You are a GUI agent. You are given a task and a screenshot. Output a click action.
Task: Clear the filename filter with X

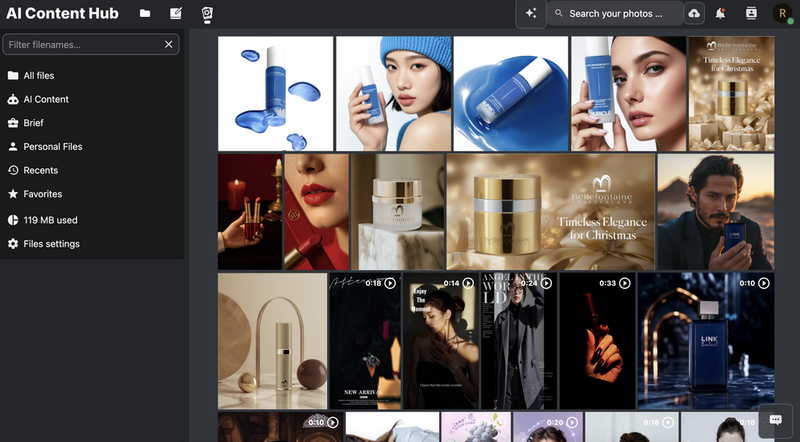coord(168,44)
